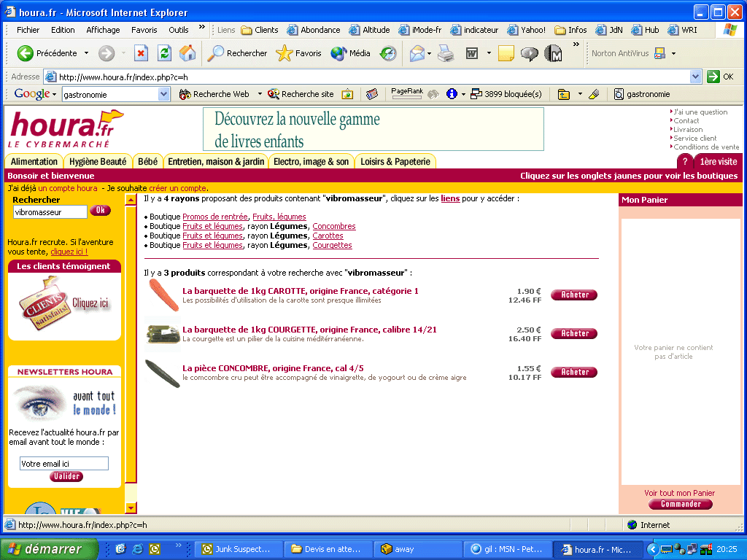Open the Mail button dropdown arrow
This screenshot has height=560, width=747.
coord(429,53)
